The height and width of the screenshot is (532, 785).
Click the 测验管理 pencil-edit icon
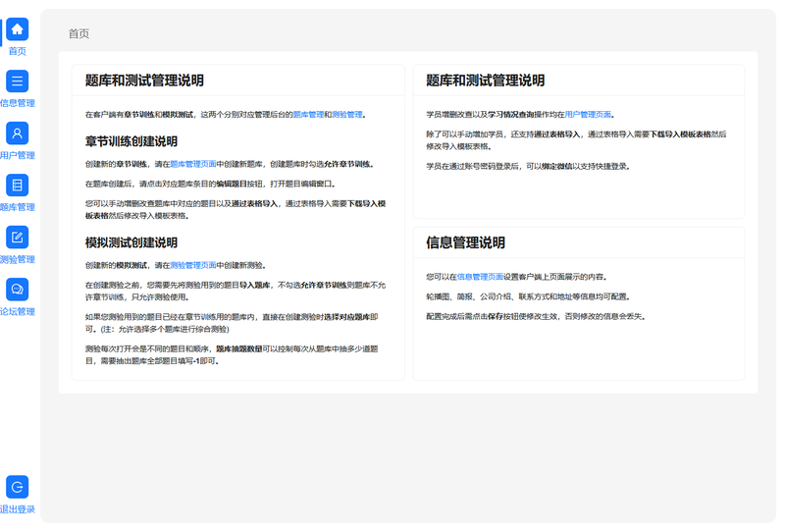click(x=17, y=238)
